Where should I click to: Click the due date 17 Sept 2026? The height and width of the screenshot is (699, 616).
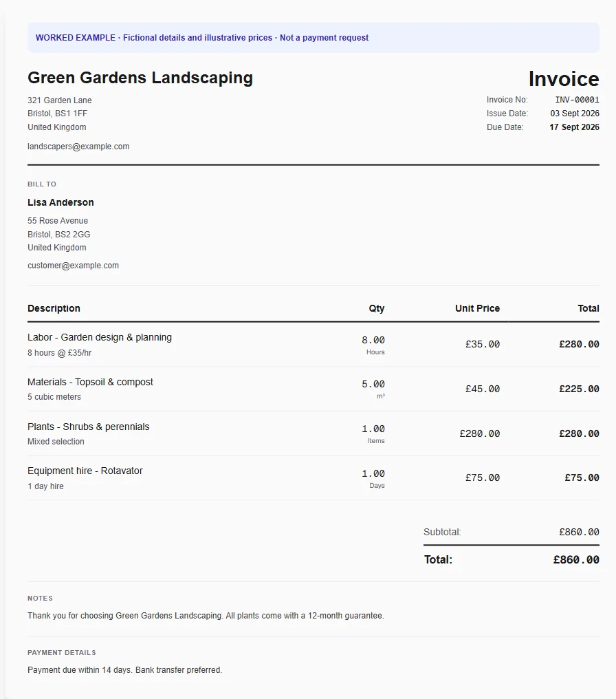(x=574, y=127)
